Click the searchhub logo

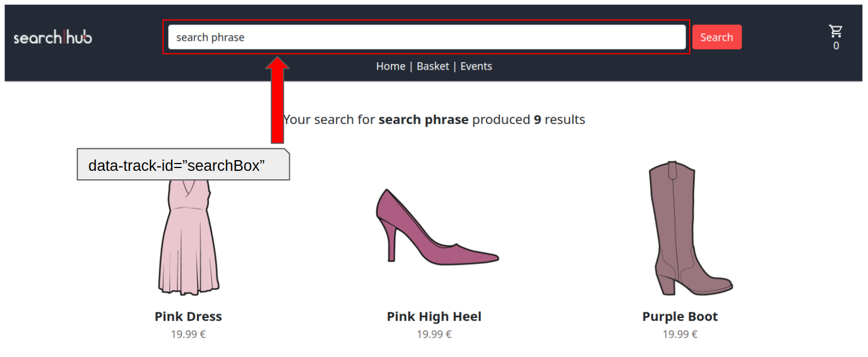(x=53, y=37)
